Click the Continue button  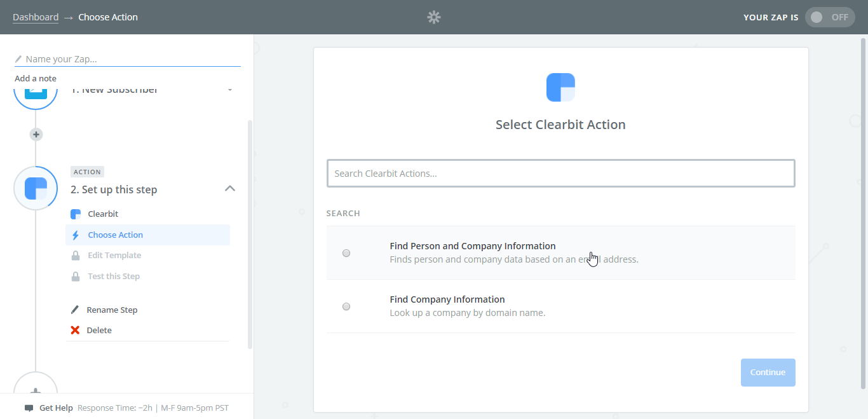(x=768, y=373)
